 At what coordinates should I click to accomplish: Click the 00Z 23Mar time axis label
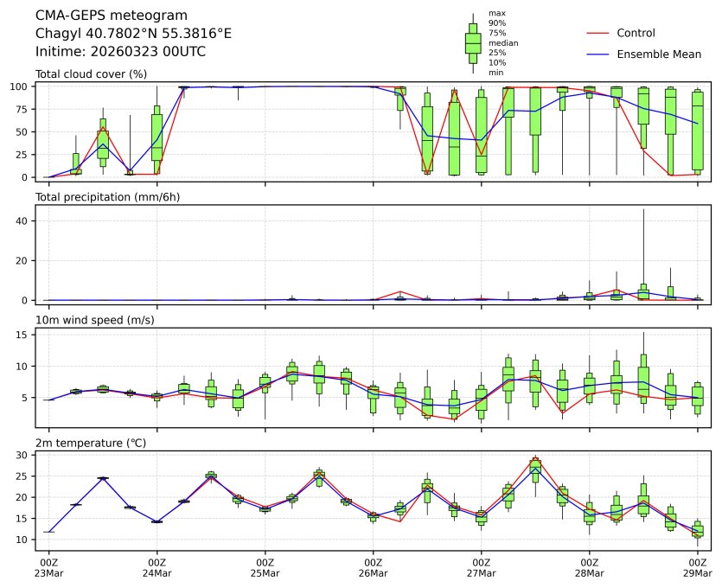[x=48, y=567]
